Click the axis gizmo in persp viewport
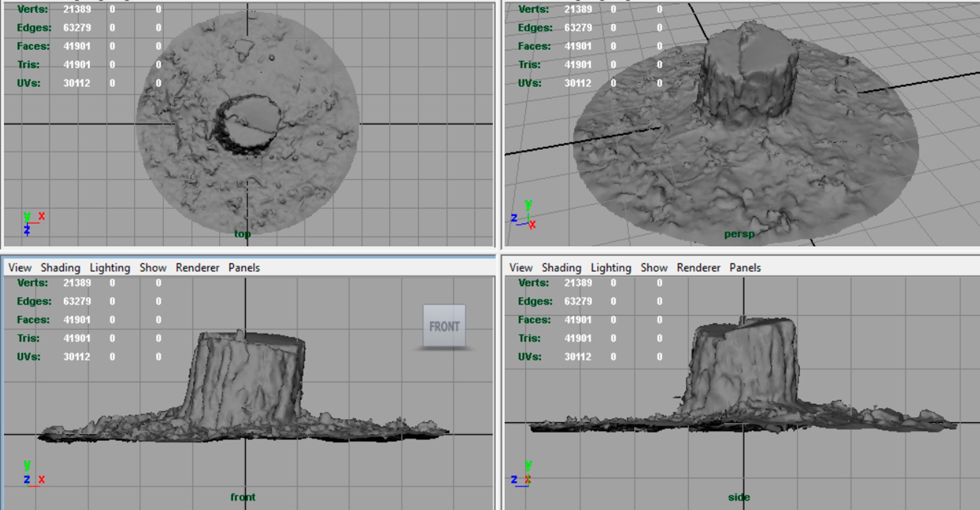Viewport: 980px width, 510px height. 524,215
